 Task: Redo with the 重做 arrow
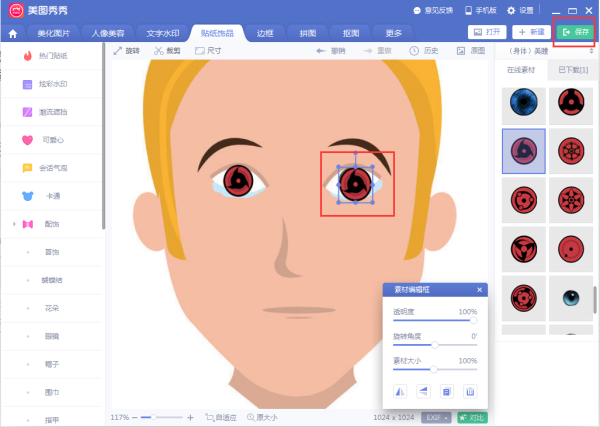[x=377, y=51]
